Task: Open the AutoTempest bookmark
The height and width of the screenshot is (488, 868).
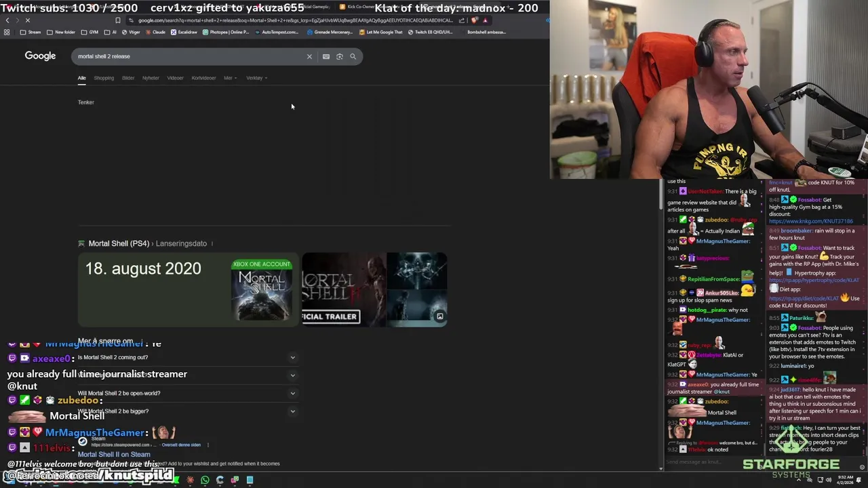Action: click(277, 32)
